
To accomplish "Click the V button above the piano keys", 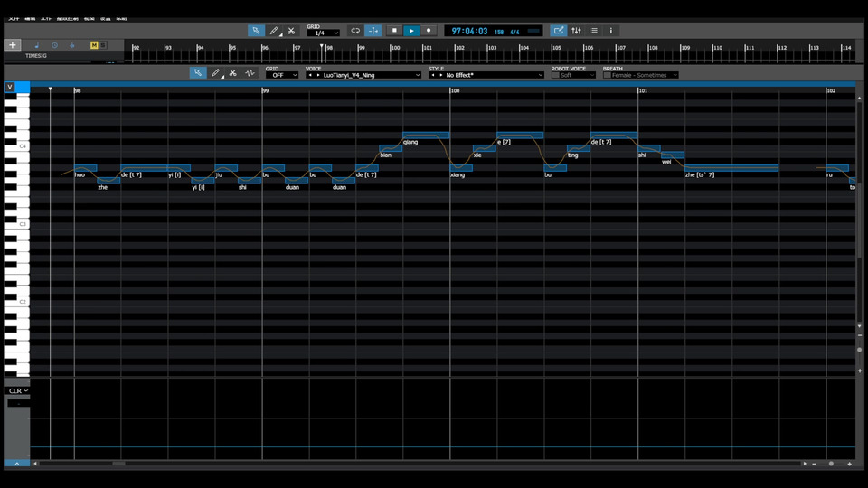I will pyautogui.click(x=10, y=87).
